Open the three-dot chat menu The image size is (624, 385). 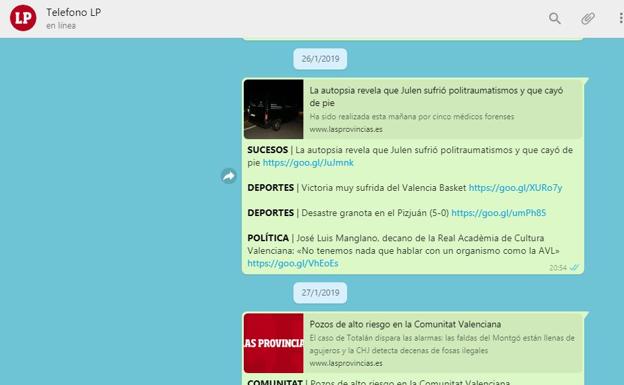coord(620,18)
